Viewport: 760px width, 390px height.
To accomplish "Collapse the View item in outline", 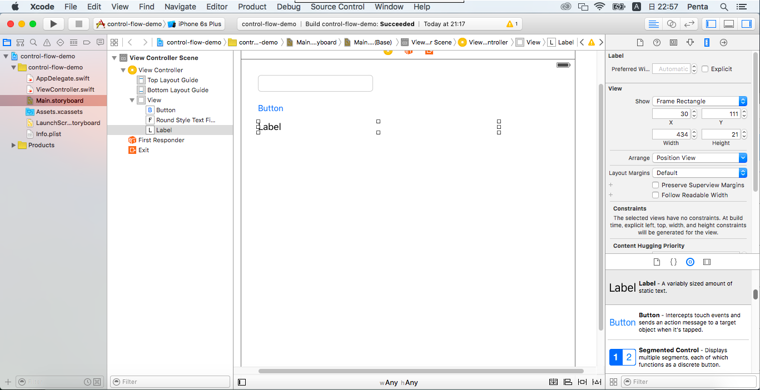I will pos(132,100).
